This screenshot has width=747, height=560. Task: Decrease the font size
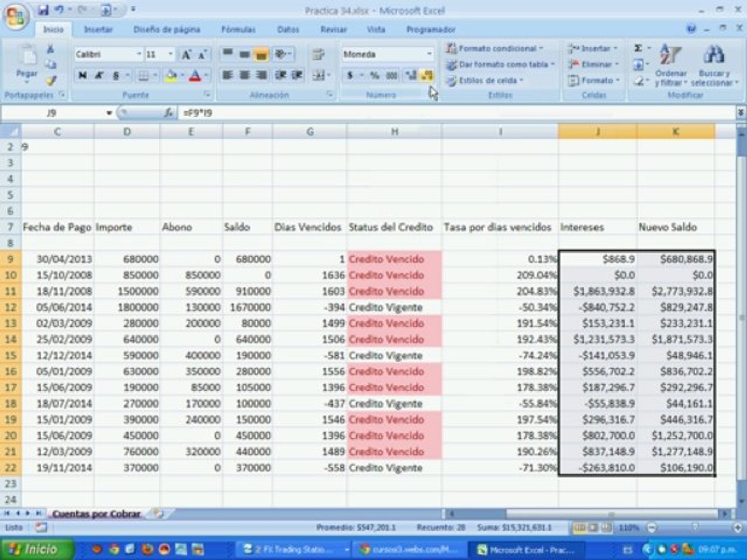click(202, 54)
